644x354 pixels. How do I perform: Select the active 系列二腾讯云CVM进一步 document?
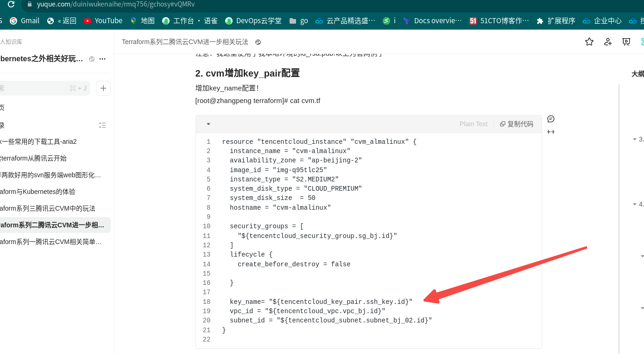click(x=55, y=225)
